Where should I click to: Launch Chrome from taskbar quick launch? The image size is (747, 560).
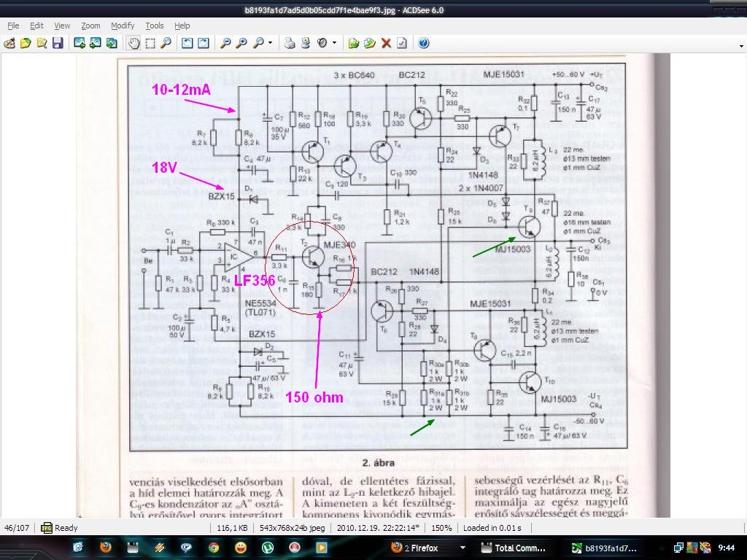pyautogui.click(x=214, y=548)
